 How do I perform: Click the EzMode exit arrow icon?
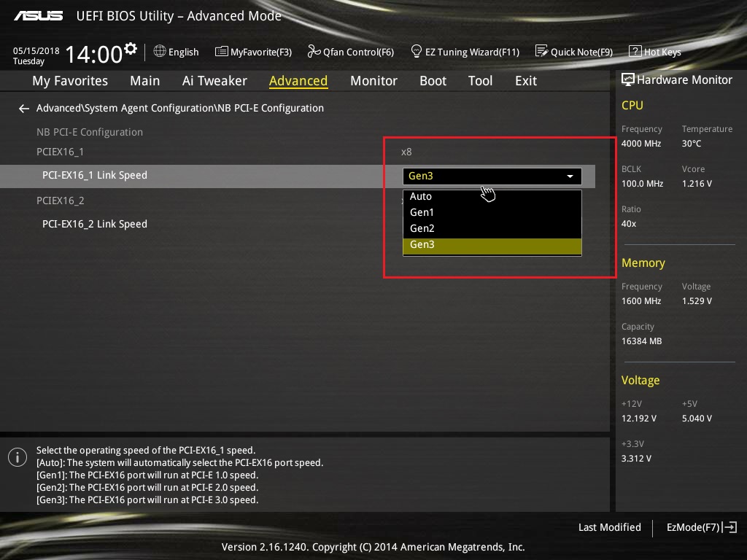[730, 527]
